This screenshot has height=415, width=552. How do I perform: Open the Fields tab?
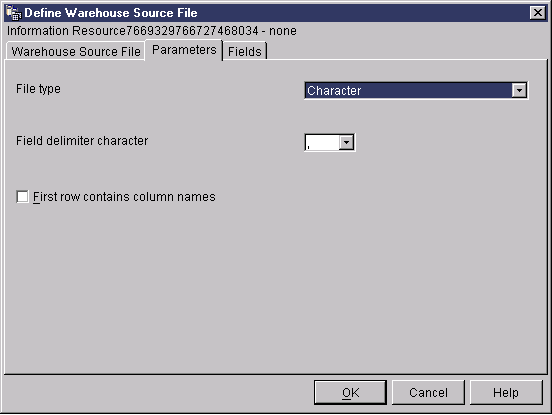[x=245, y=51]
